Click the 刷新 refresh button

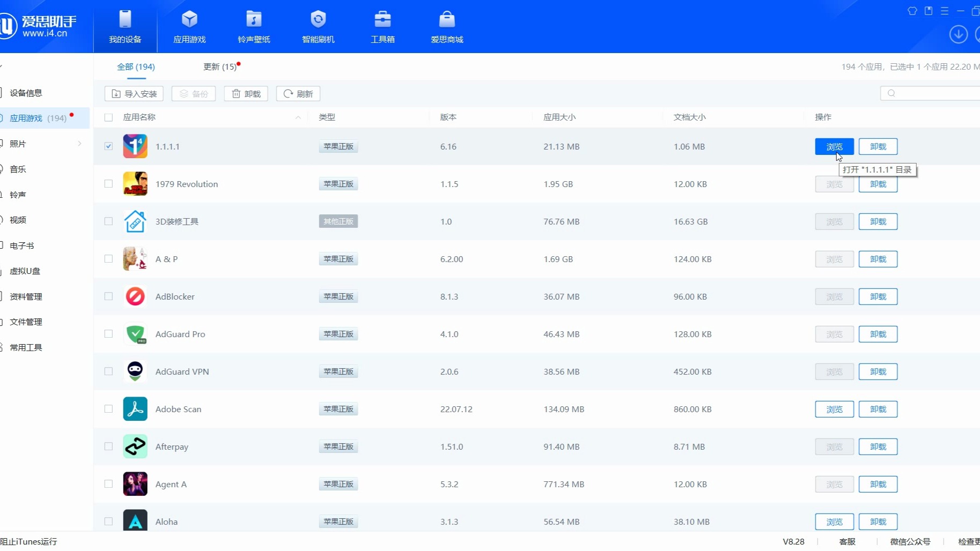pos(298,94)
